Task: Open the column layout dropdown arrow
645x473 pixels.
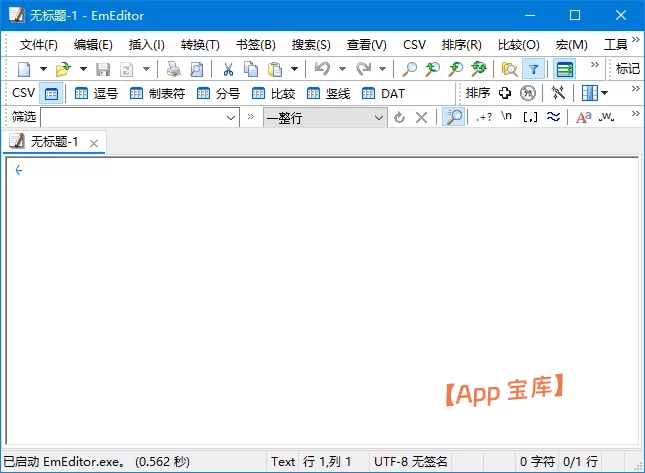Action: [605, 93]
